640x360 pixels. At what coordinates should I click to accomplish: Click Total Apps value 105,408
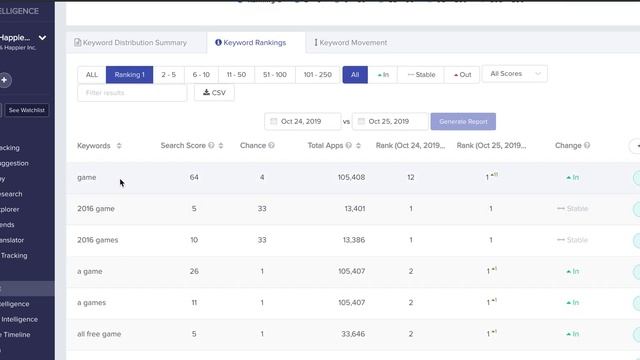pos(351,178)
